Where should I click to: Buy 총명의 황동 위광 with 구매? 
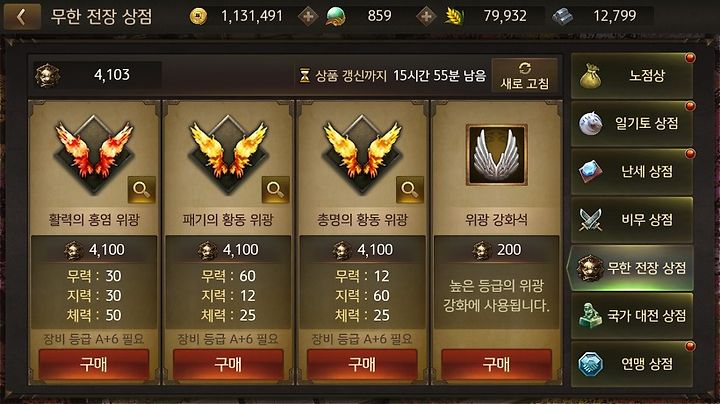pyautogui.click(x=362, y=365)
